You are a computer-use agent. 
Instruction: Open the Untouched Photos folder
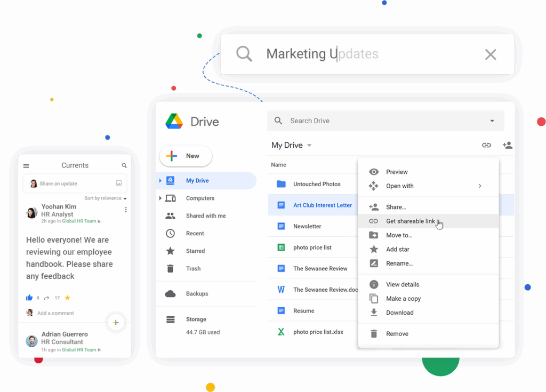click(x=317, y=184)
